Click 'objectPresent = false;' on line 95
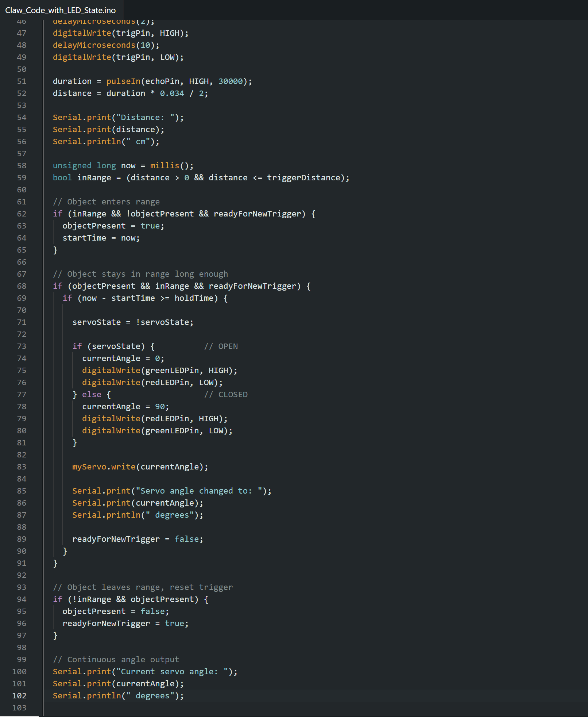588x717 pixels. [116, 611]
